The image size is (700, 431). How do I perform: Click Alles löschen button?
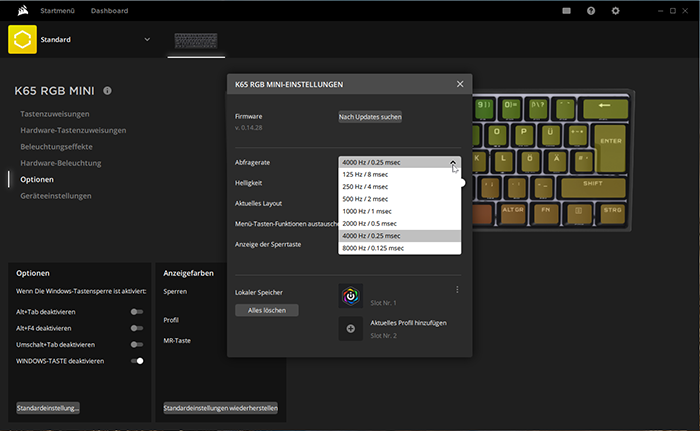267,310
